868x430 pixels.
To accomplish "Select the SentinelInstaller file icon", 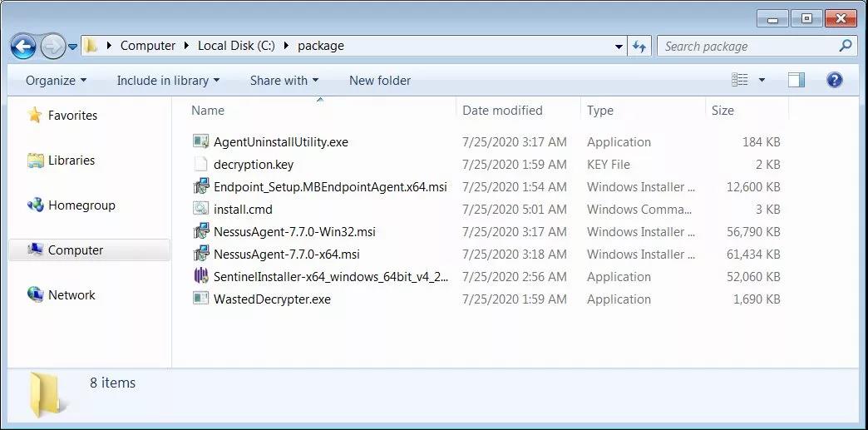I will click(200, 277).
